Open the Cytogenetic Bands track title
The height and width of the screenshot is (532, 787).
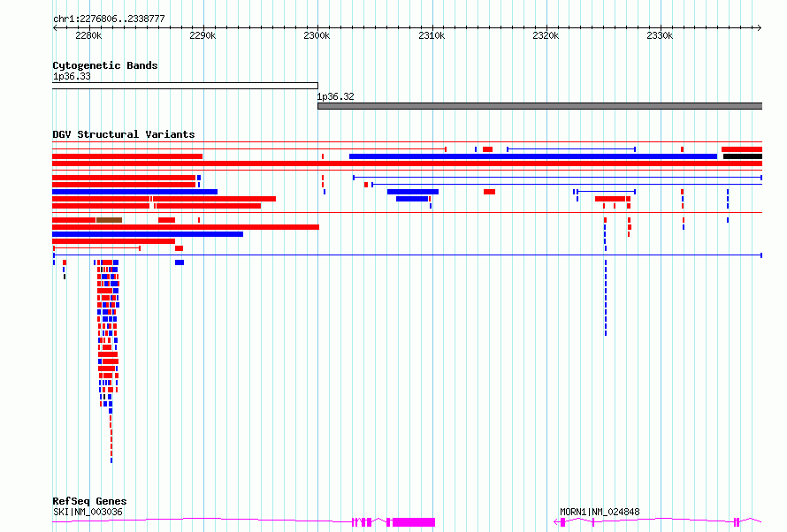(105, 65)
